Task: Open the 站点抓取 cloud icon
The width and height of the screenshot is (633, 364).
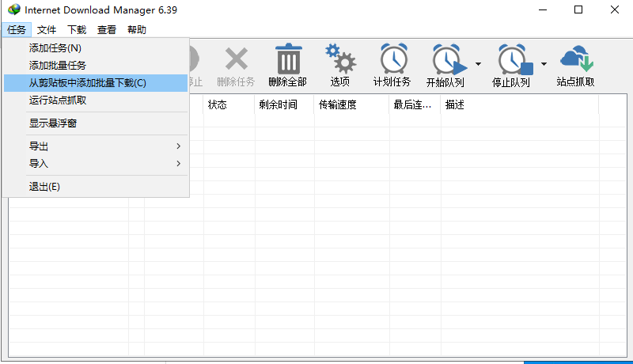Action: tap(575, 60)
